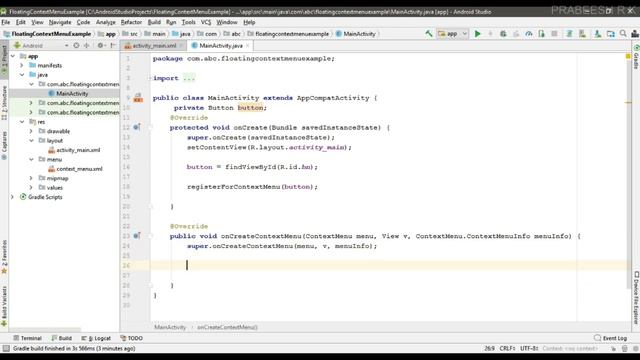Click the gray Stop square button
Image resolution: width=640 pixels, height=360 pixels.
(x=554, y=34)
